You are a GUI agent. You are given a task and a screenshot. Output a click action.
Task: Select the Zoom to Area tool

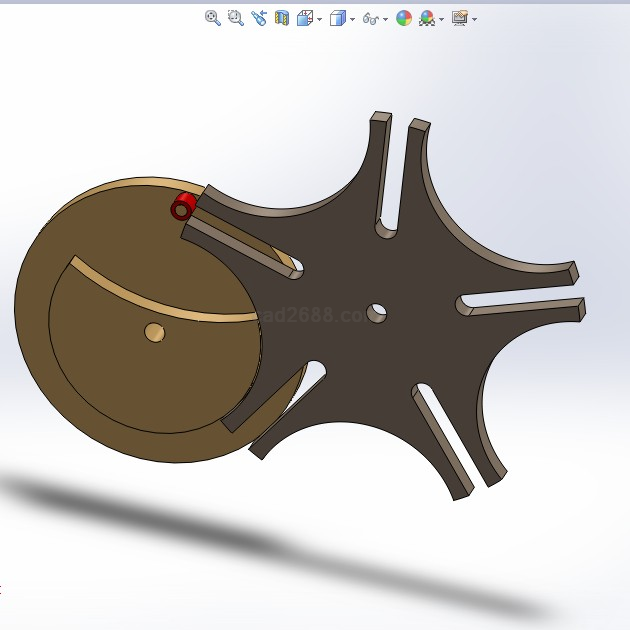pyautogui.click(x=236, y=17)
